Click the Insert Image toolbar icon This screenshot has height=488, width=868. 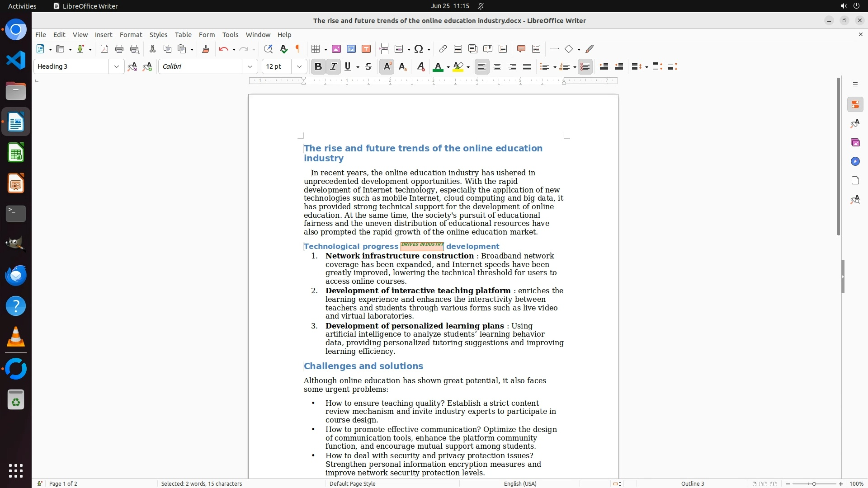336,49
